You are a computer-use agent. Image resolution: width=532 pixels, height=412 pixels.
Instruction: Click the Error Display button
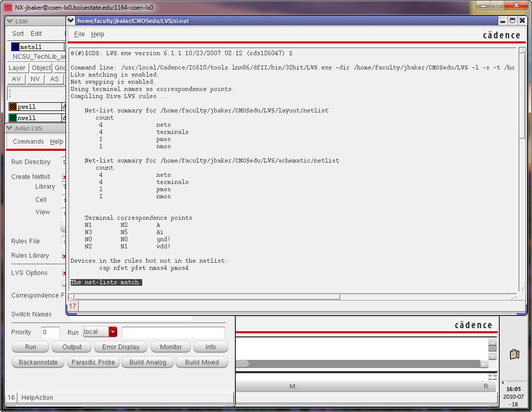click(121, 347)
